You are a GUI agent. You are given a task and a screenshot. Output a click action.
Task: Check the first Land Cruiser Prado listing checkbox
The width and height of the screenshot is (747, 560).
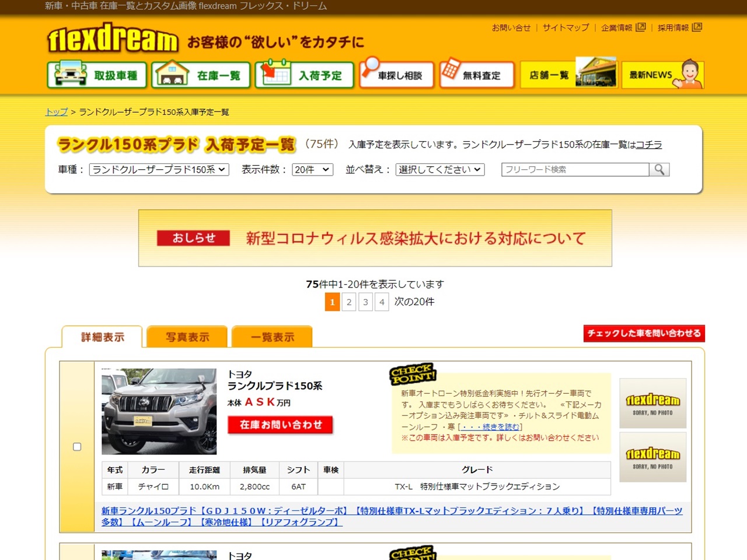(x=77, y=447)
